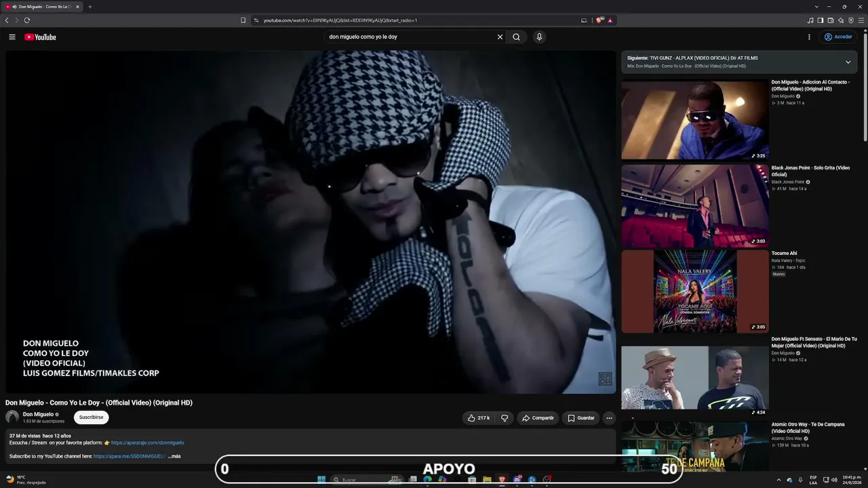The image size is (868, 488).
Task: Open the aparataje.com/donmiguelo link
Action: (x=147, y=443)
